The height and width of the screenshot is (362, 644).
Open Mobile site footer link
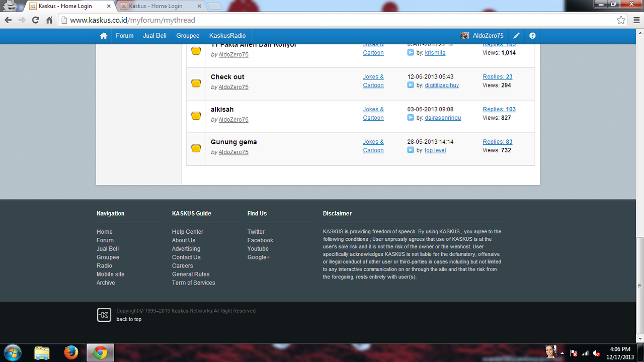[x=111, y=275]
